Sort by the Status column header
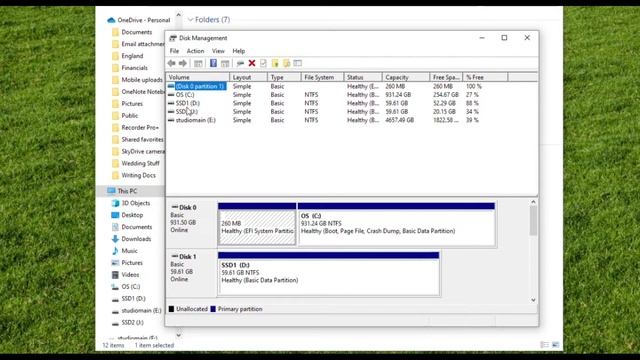 pos(363,77)
